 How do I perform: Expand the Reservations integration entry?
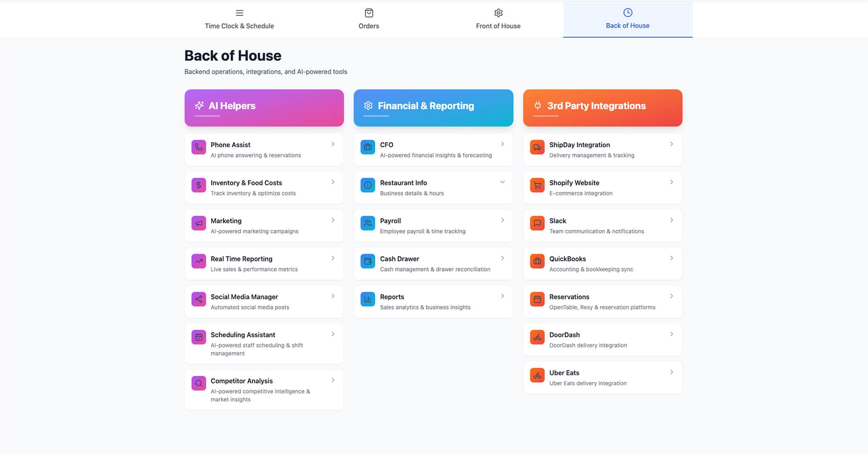tap(671, 296)
